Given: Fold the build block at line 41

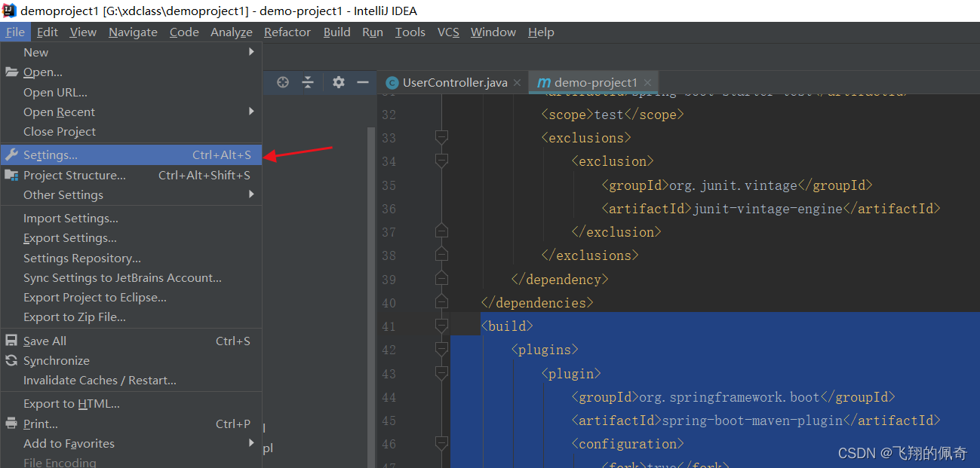Looking at the screenshot, I should (441, 326).
